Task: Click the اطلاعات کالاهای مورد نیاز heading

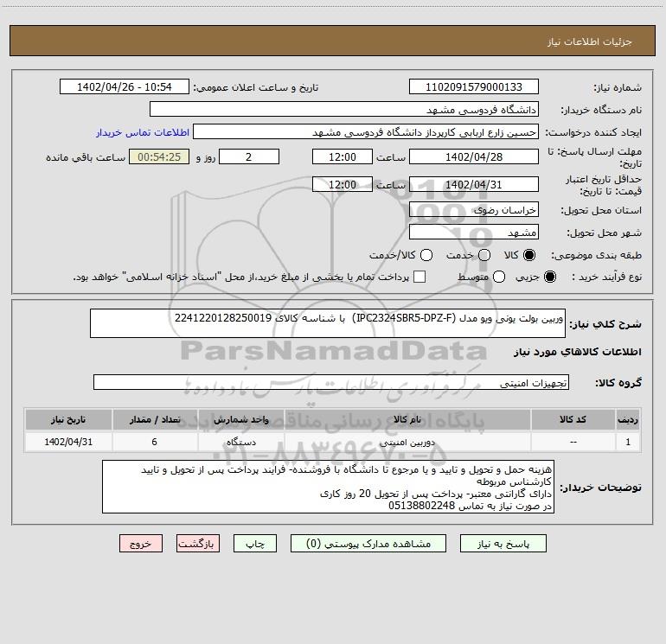Action: coord(577,352)
